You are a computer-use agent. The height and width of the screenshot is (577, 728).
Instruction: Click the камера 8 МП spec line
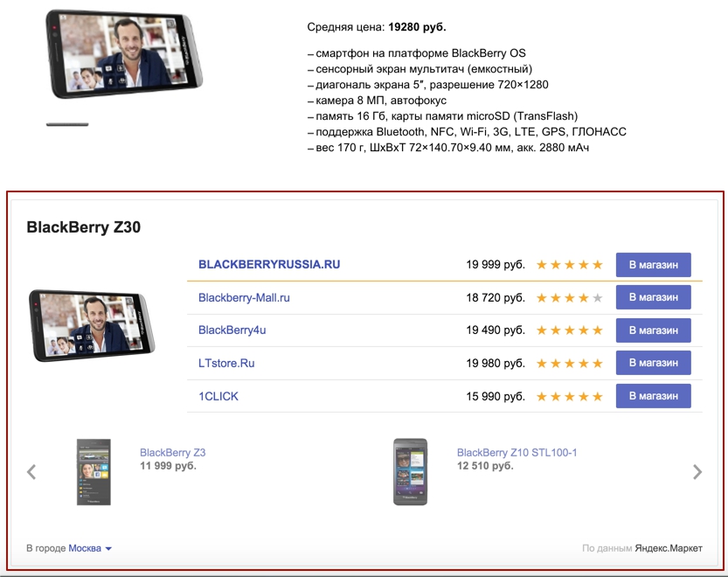pos(377,101)
